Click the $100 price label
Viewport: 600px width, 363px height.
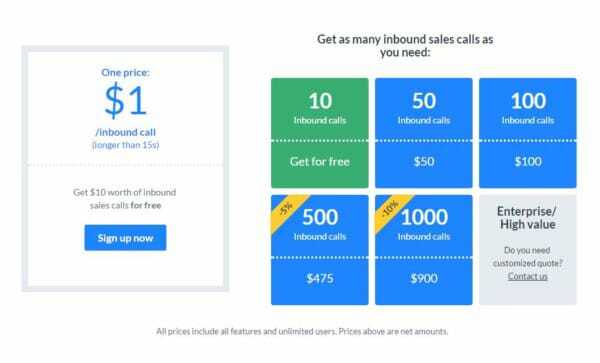pyautogui.click(x=528, y=161)
